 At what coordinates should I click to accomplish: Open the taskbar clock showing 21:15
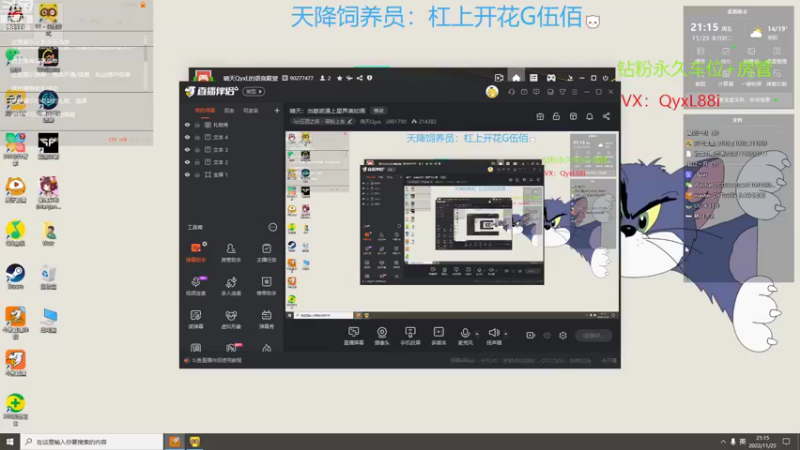click(x=762, y=442)
